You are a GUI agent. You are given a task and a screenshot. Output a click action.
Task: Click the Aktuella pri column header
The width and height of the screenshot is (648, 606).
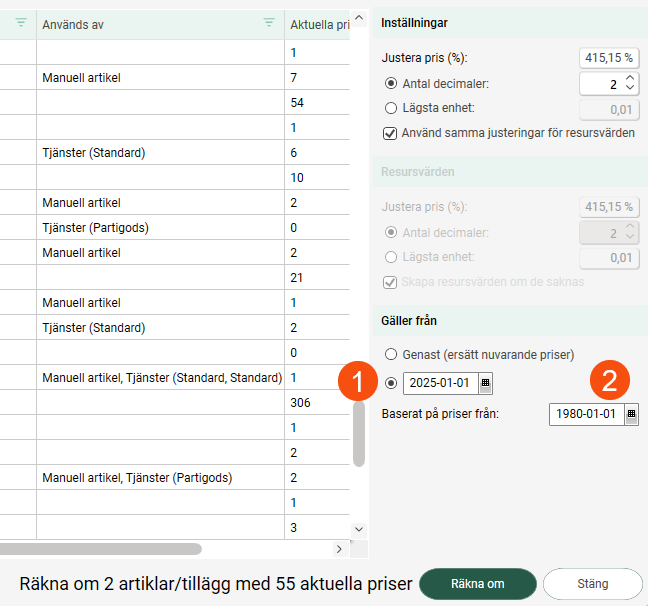317,25
